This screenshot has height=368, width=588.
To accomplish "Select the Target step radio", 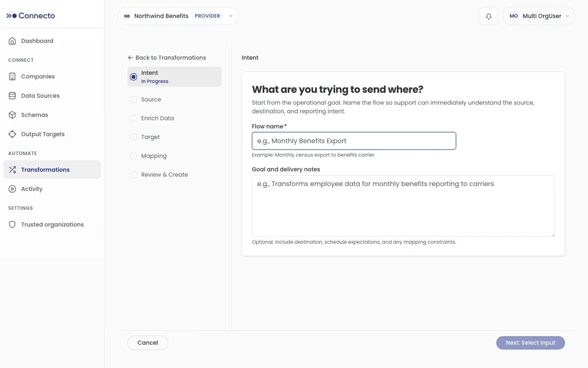I will click(134, 137).
